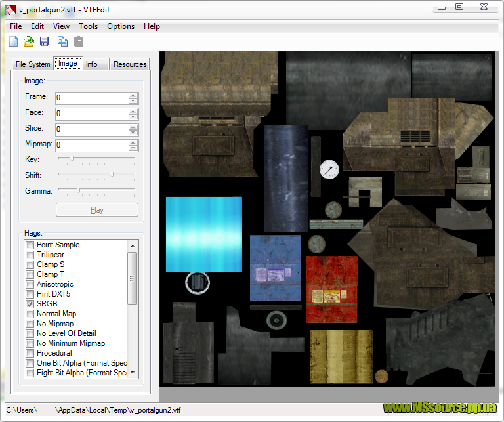The width and height of the screenshot is (504, 422).
Task: Check the Clamp S flag
Action: click(x=30, y=265)
